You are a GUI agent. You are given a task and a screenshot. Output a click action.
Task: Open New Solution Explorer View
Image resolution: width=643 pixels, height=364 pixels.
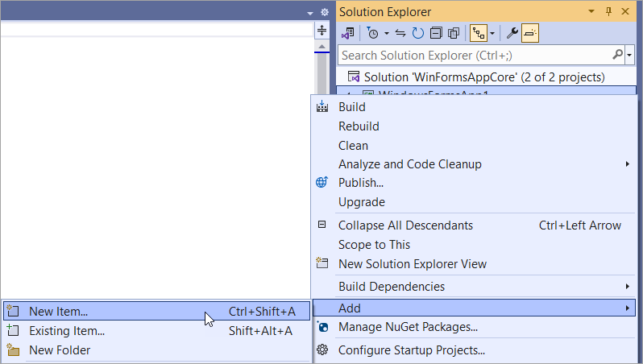click(x=474, y=264)
